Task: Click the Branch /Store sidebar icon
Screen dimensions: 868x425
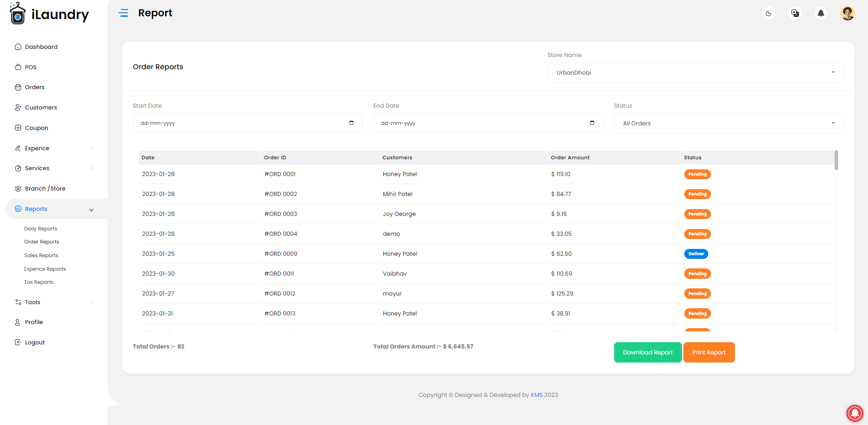Action: pos(18,189)
